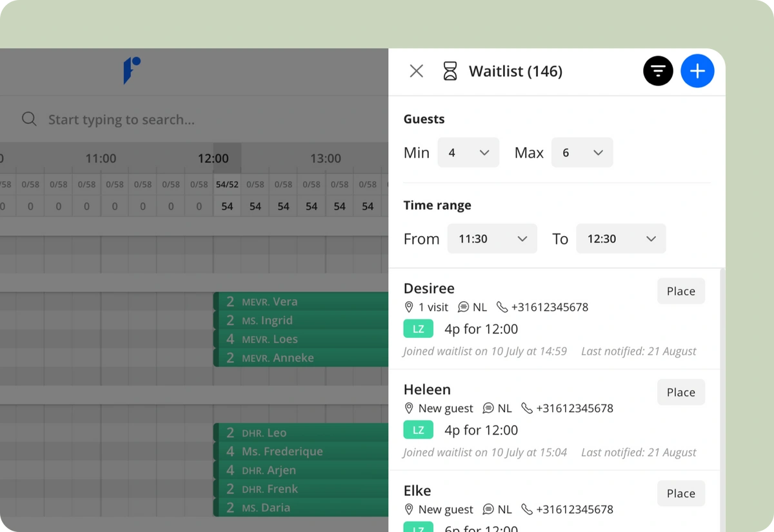Click '4p for 12:00' in Desiree's entry
Image resolution: width=774 pixels, height=532 pixels.
(x=481, y=329)
